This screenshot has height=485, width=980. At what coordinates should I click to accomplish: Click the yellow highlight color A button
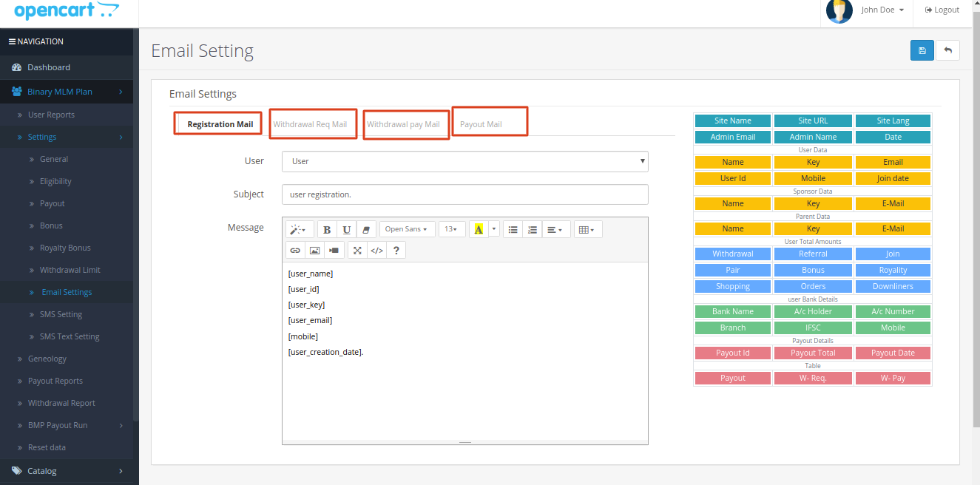point(479,230)
